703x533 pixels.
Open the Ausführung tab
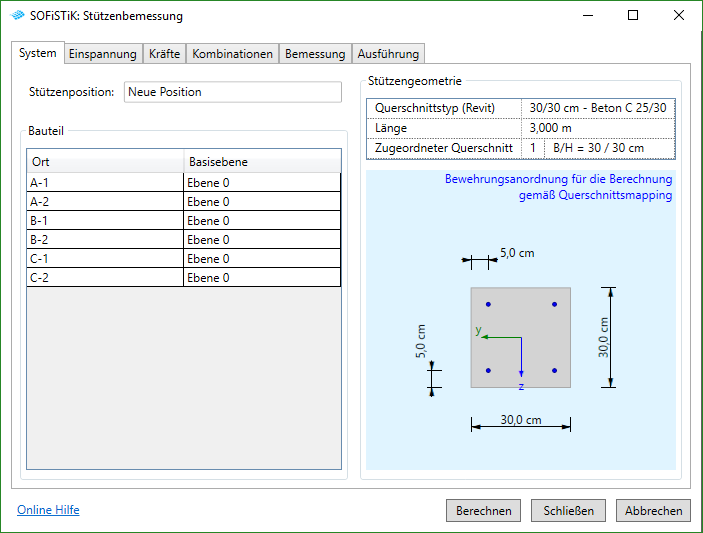point(388,54)
